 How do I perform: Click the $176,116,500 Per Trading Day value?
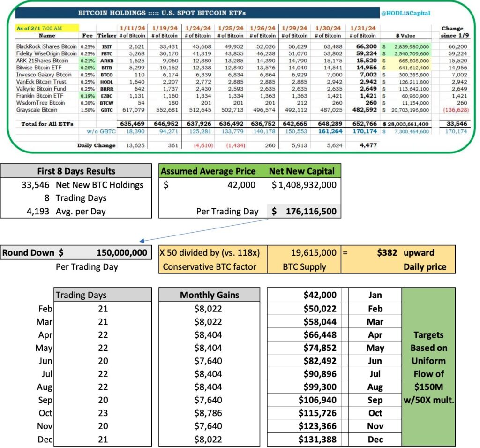(303, 211)
